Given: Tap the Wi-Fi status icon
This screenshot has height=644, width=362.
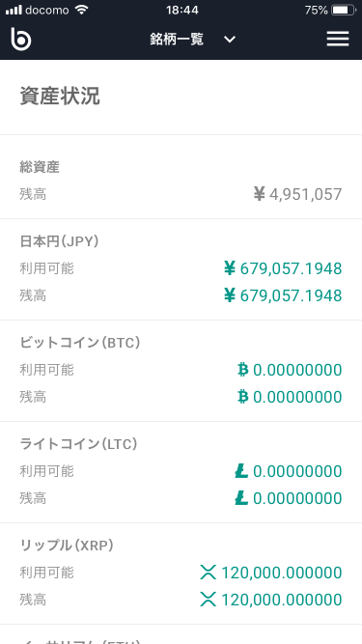Looking at the screenshot, I should [82, 10].
